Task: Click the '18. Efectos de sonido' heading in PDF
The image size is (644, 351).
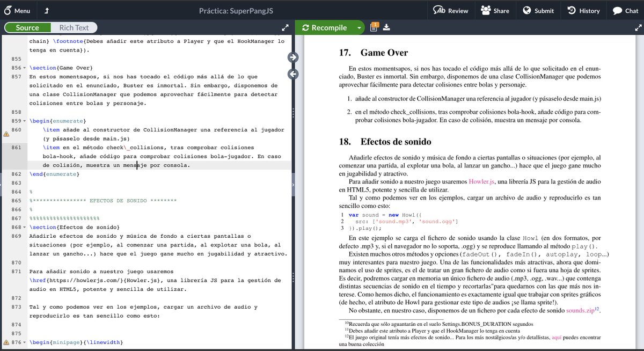Action: tap(385, 142)
